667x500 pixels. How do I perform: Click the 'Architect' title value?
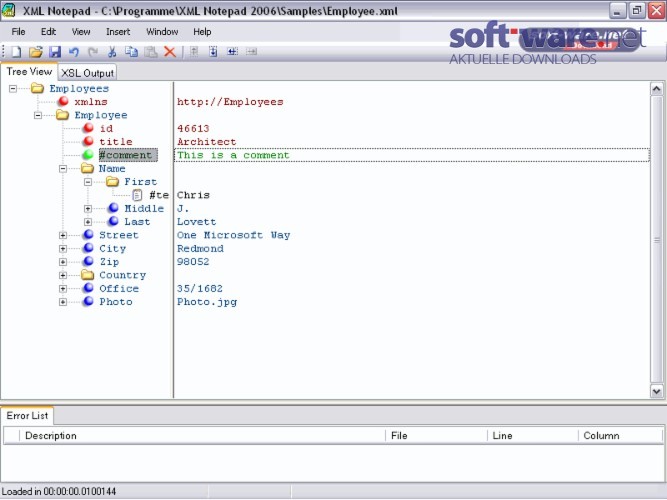[206, 142]
